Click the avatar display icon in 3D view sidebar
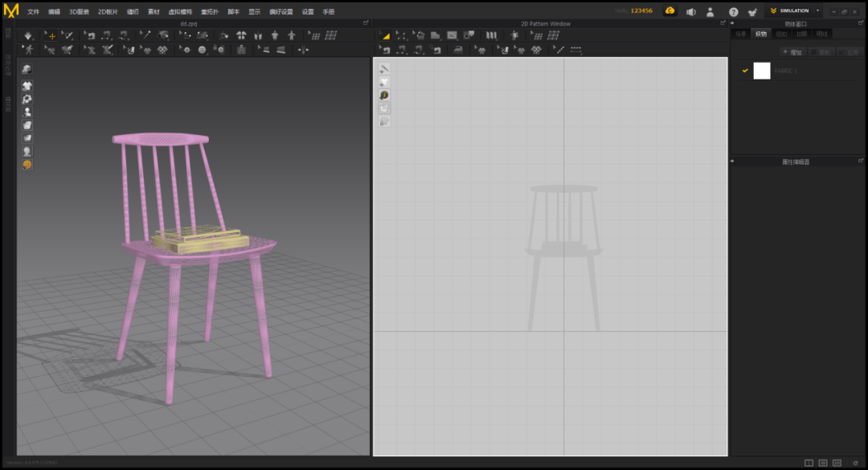The image size is (868, 470). tap(27, 112)
